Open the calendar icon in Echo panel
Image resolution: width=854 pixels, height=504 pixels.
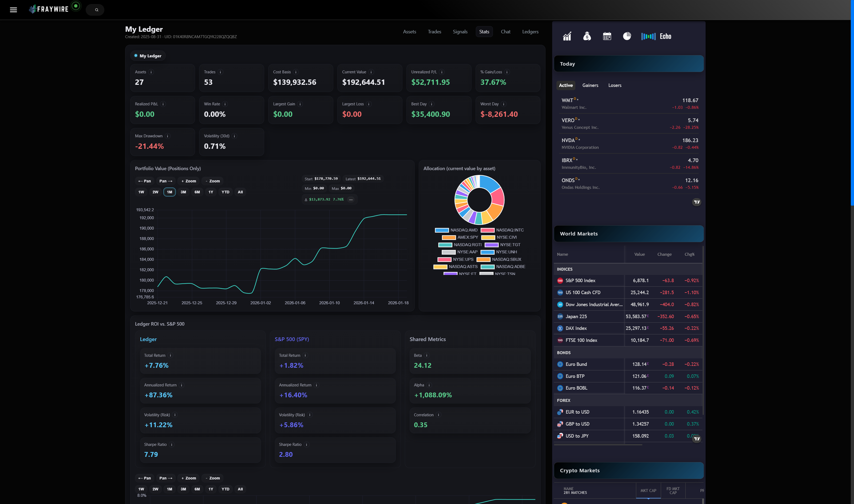[607, 36]
